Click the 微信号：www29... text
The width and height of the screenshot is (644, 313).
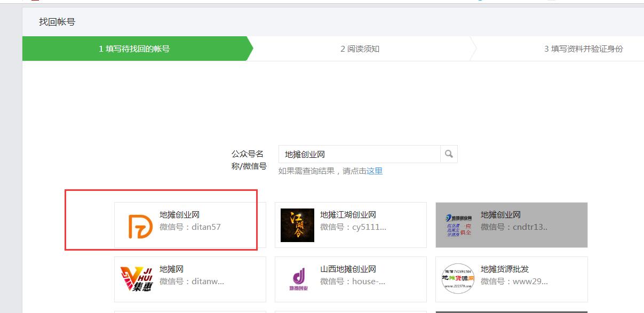514,282
